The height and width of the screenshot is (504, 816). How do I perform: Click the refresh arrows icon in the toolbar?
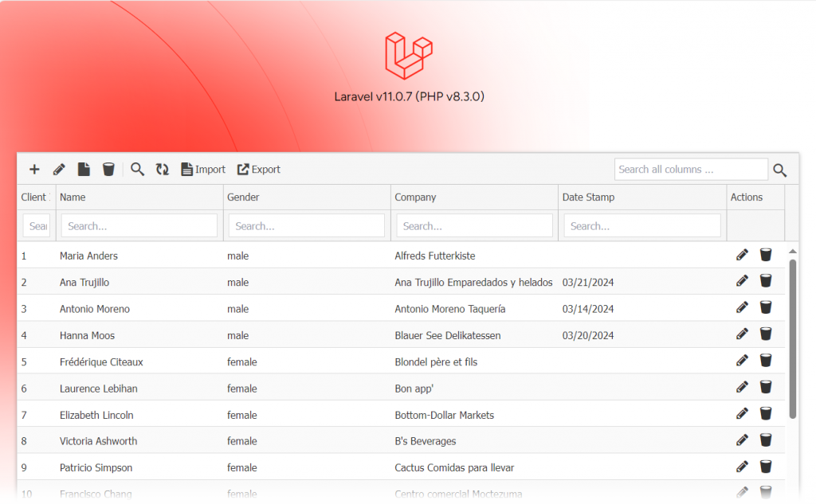[x=163, y=170]
